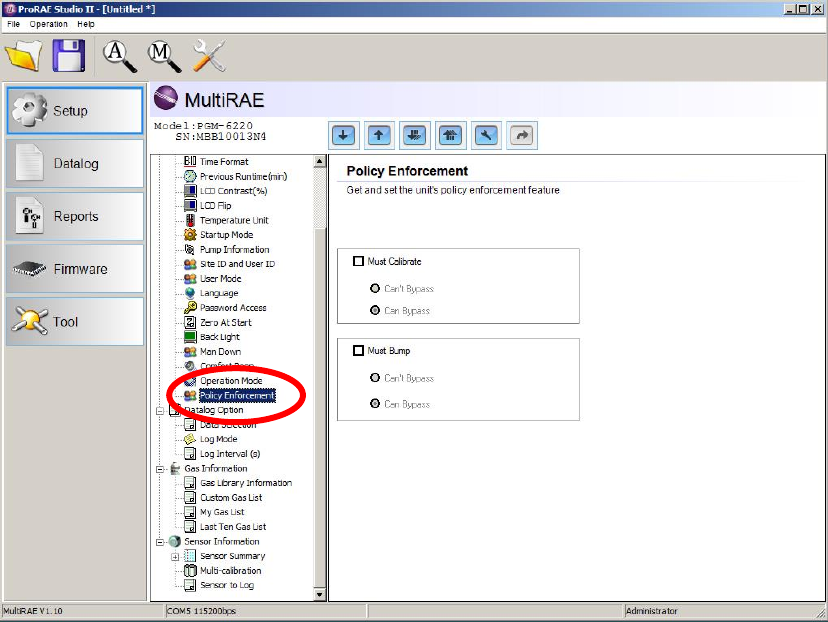Click the tree scrollbar down arrow

click(x=319, y=595)
